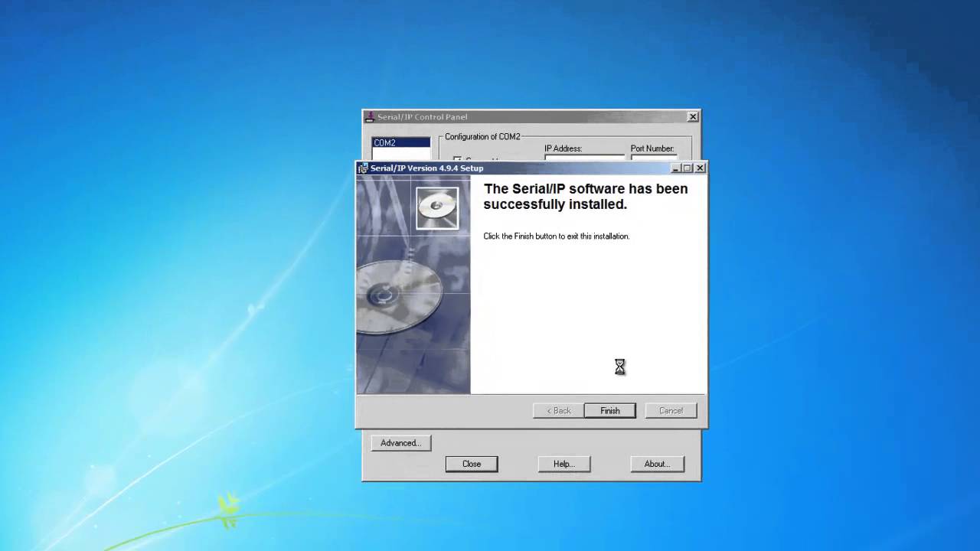Open Advanced settings in Serial/IP Control Panel
Viewport: 980px width, 551px height.
click(x=400, y=443)
